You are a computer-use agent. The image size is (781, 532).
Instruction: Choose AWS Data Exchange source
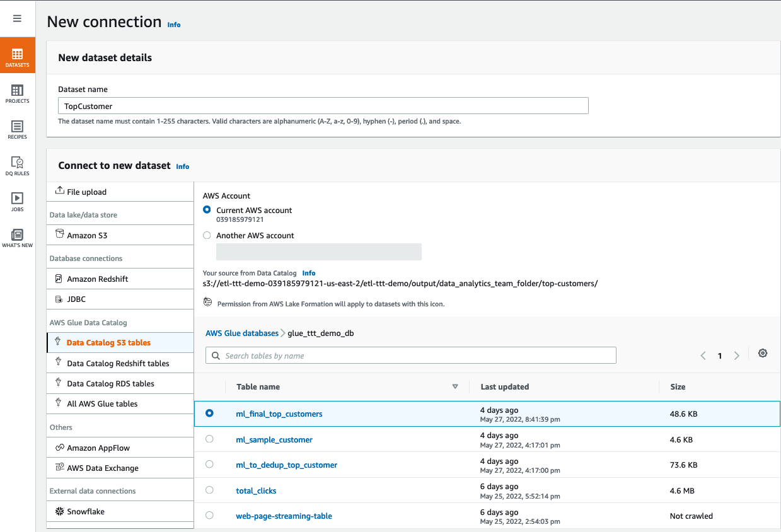(x=120, y=468)
